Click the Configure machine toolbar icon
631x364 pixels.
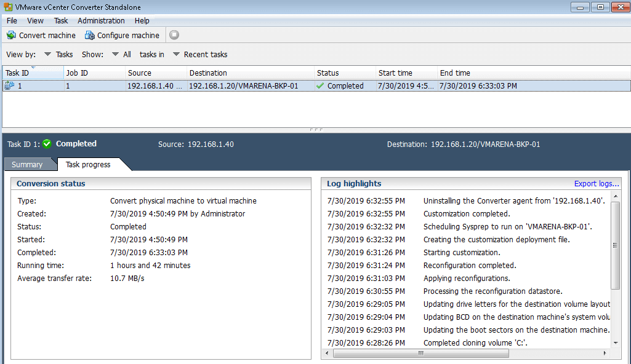[x=89, y=36]
